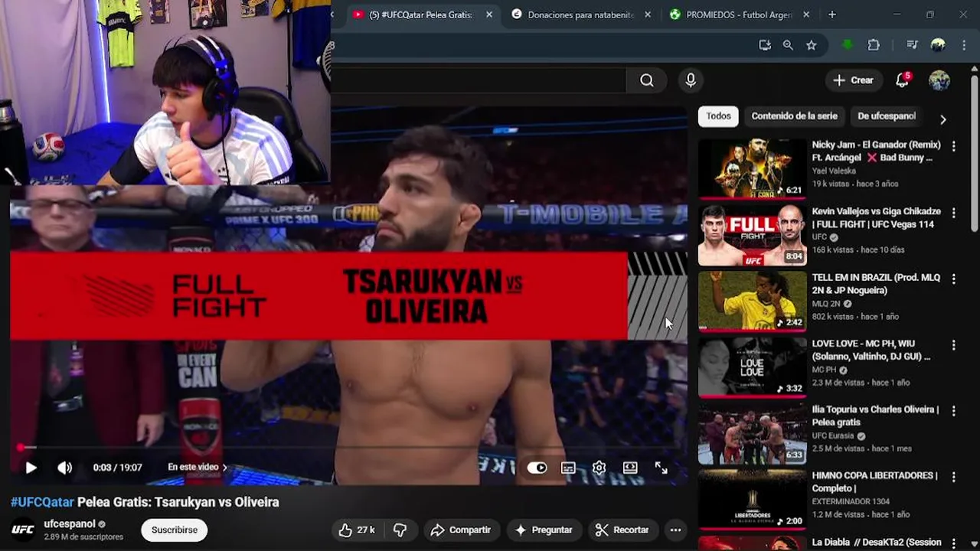This screenshot has height=551, width=980.
Task: Show more filter chips with the arrow
Action: click(x=943, y=119)
